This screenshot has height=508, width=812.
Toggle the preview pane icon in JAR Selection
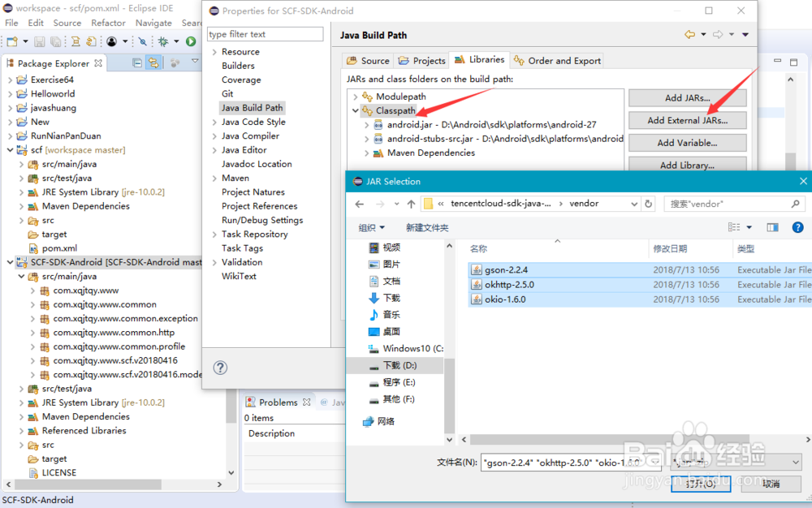[773, 227]
